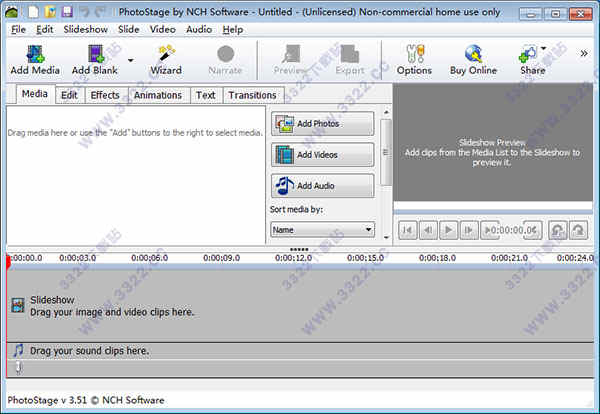Step forward one frame in preview
Screen dimensions: 600x414
[x=469, y=230]
